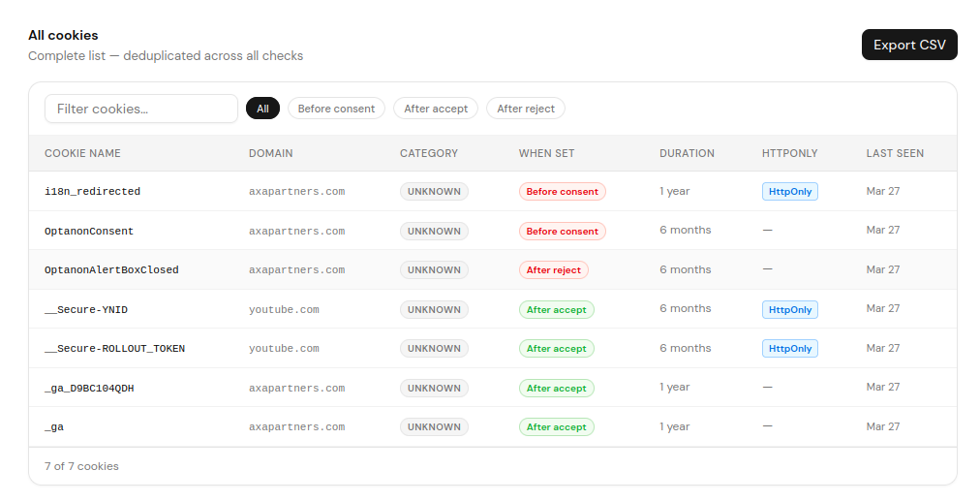Screen dimensions: 980x502
Task: Filter by After accept pill
Action: (x=436, y=109)
